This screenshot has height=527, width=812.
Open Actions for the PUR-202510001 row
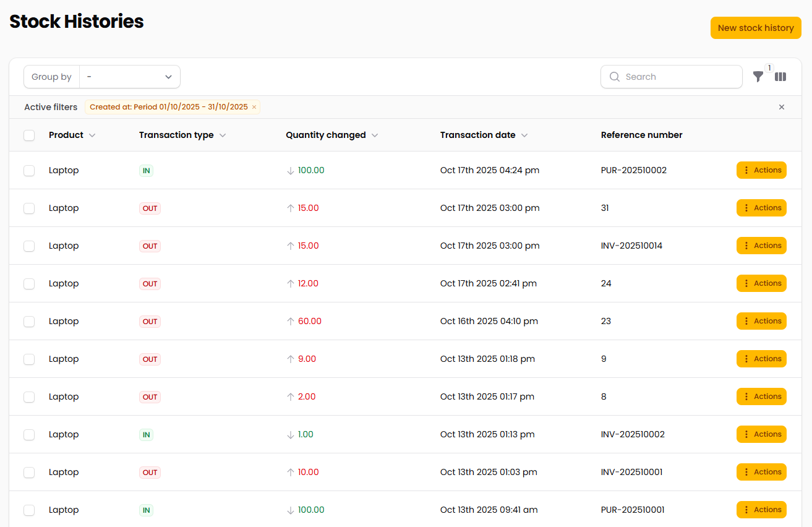[x=761, y=510]
